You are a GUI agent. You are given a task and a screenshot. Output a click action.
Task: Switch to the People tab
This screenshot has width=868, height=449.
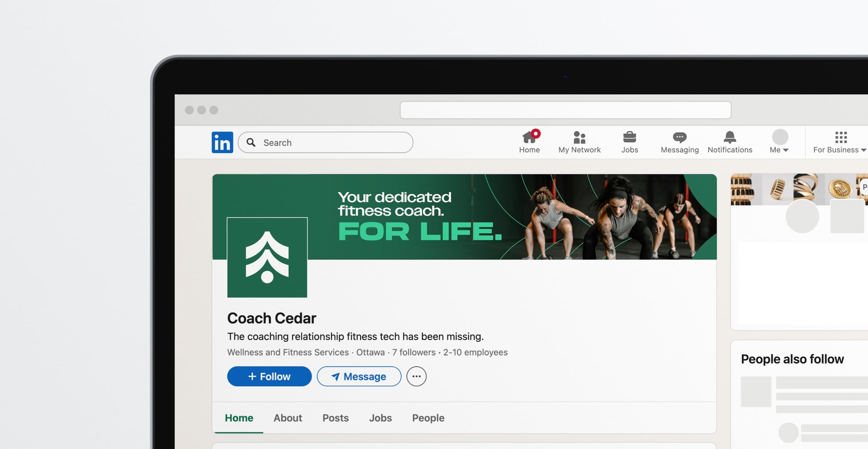(428, 418)
